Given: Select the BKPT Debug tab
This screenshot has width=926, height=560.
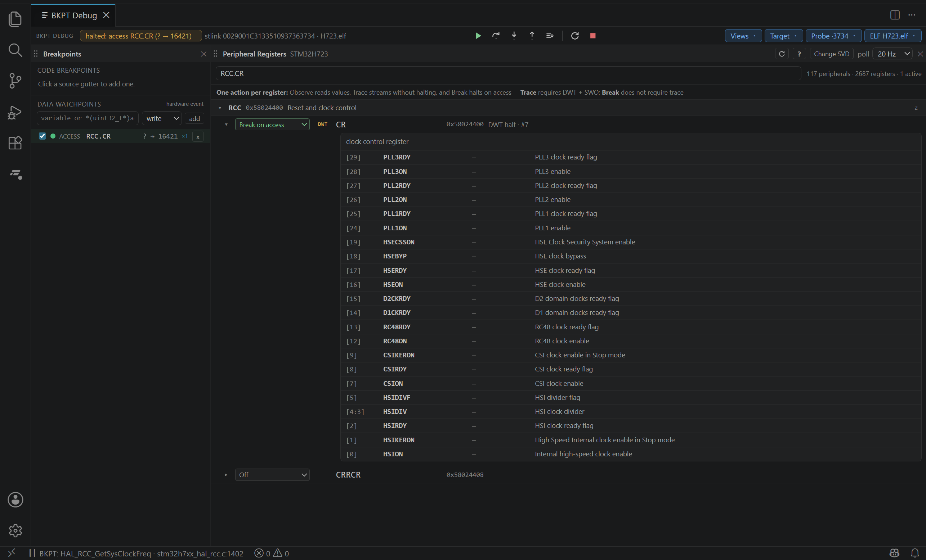Looking at the screenshot, I should click(x=73, y=15).
